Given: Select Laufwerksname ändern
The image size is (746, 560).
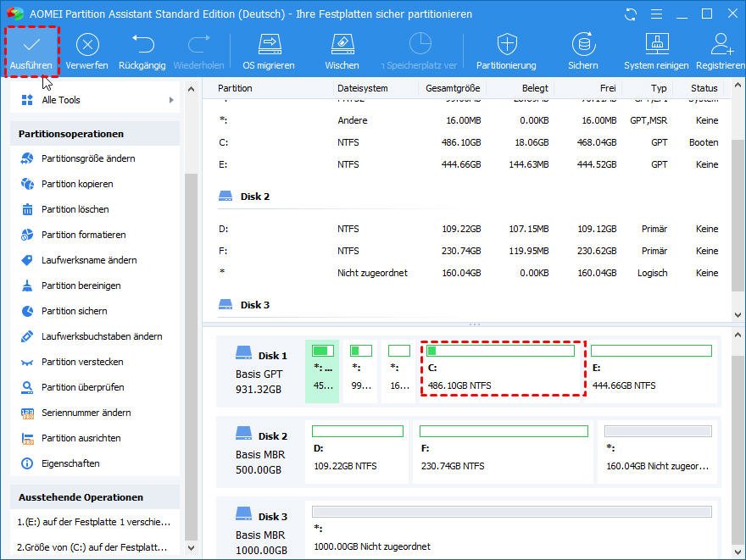Looking at the screenshot, I should (95, 260).
